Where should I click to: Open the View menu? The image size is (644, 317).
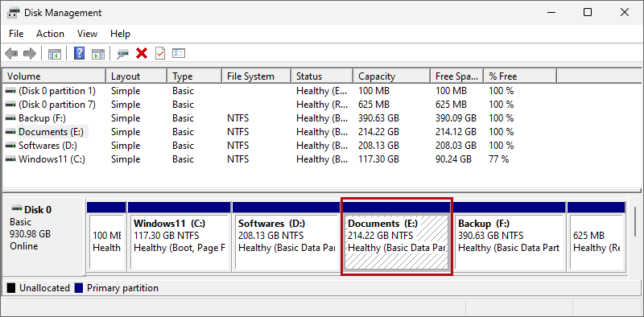88,34
